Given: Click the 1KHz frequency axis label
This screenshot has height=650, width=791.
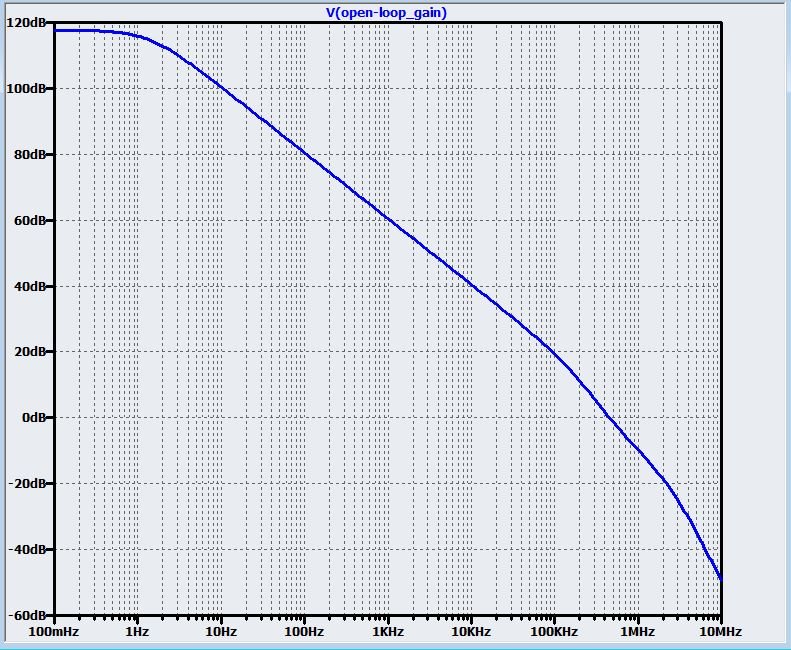Looking at the screenshot, I should 387,631.
